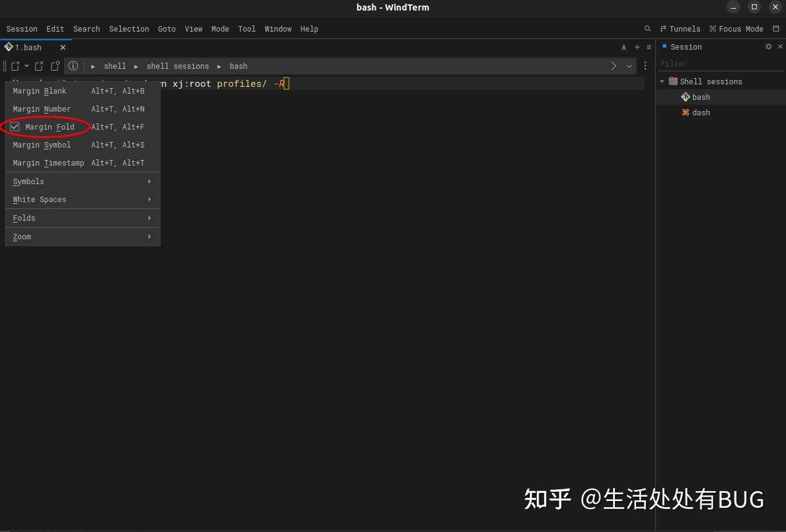Open the new tab dropdown arrow

pyautogui.click(x=27, y=66)
